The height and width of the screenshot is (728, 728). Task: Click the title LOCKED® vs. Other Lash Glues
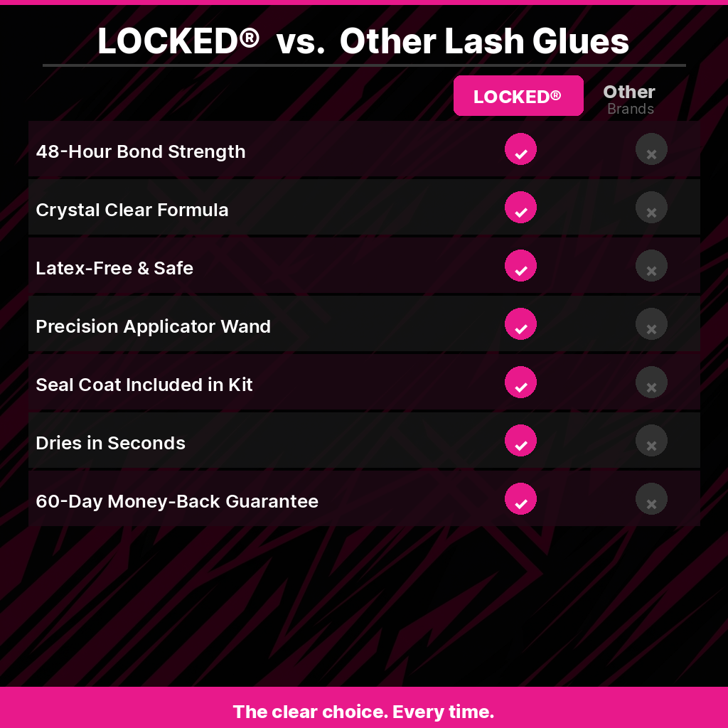pyautogui.click(x=363, y=41)
